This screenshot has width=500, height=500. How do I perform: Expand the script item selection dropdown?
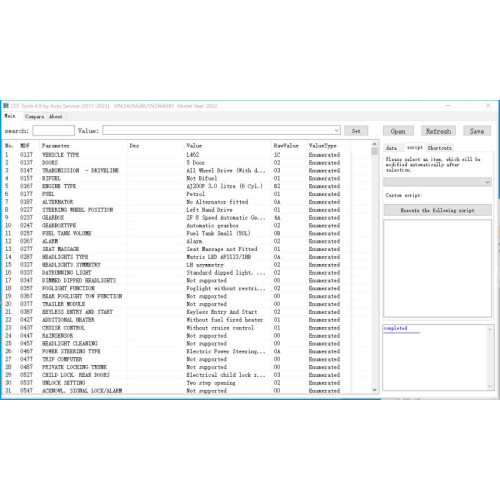(x=487, y=182)
